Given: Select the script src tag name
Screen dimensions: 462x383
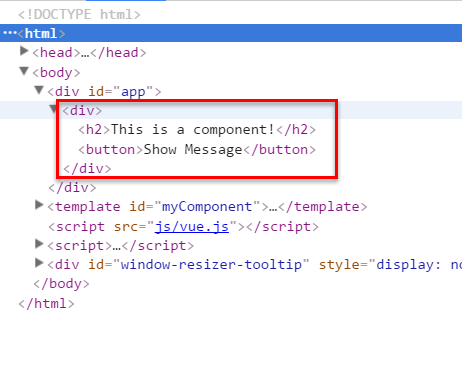Looking at the screenshot, I should [x=80, y=227].
